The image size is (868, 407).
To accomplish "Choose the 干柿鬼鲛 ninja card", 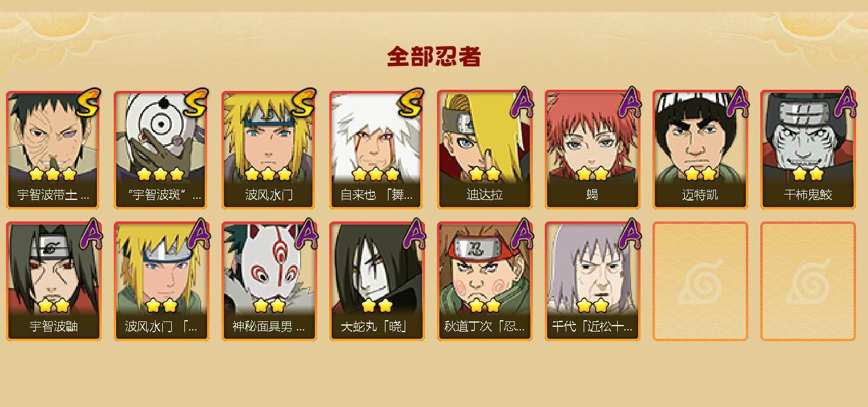I will tap(808, 150).
